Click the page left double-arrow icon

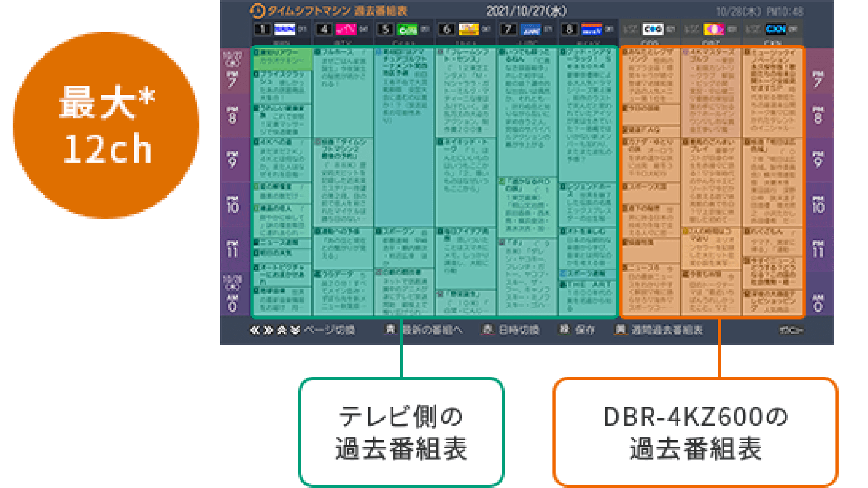click(255, 330)
